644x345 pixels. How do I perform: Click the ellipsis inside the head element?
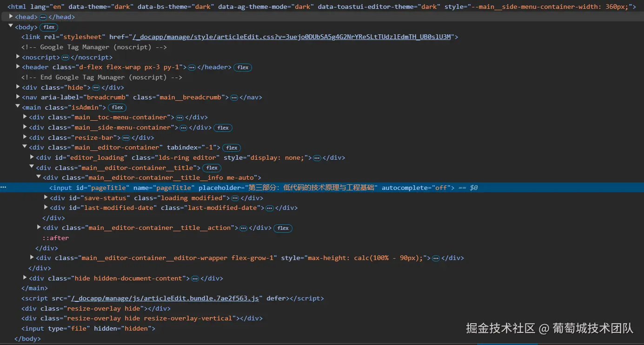[x=43, y=17]
